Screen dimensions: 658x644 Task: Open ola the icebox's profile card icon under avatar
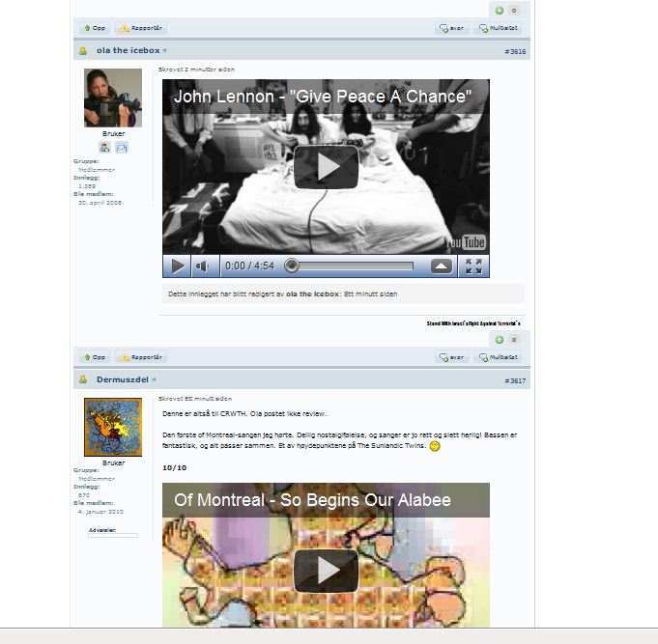point(105,147)
